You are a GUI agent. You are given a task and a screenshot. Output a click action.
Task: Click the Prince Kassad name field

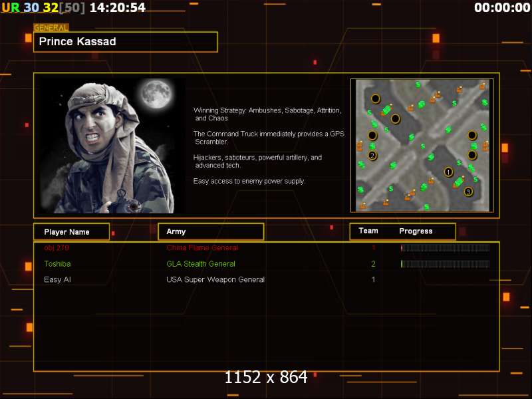point(126,42)
